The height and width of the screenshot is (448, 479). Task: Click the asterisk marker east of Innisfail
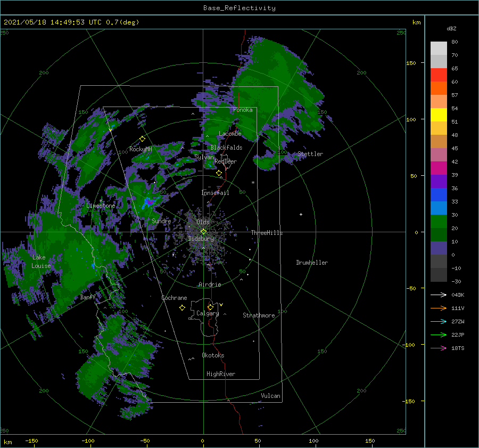point(253,183)
